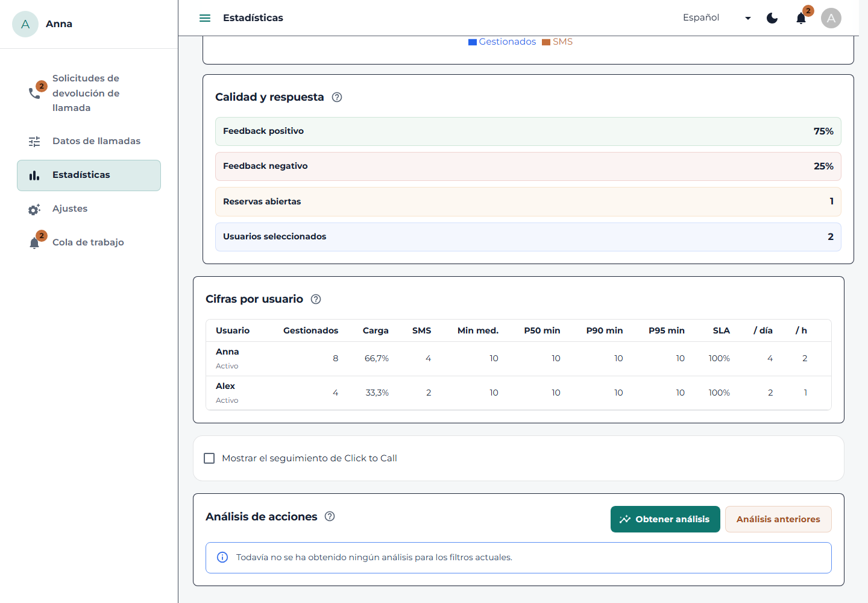Go to Datos de llamadas

point(89,141)
